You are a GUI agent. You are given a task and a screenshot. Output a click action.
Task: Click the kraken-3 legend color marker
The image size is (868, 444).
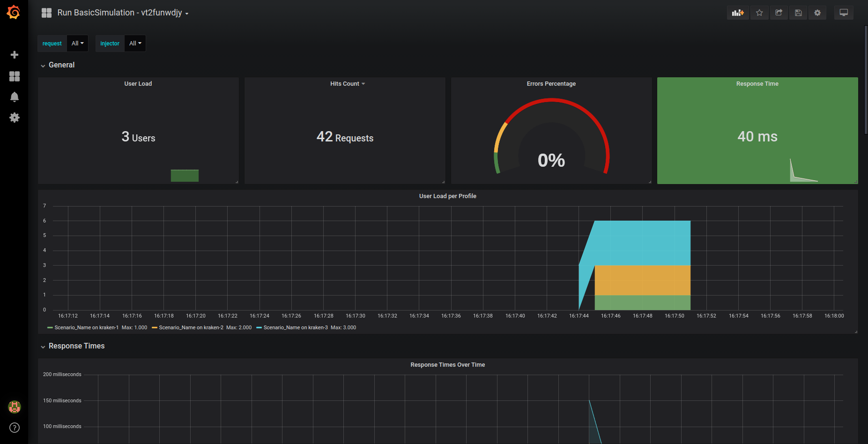[259, 327]
